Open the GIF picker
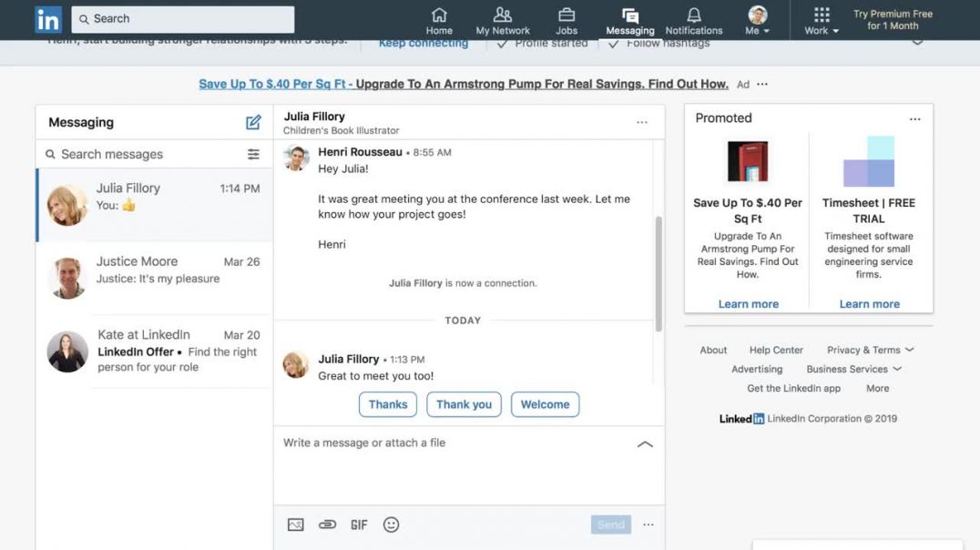The image size is (980, 550). tap(359, 525)
